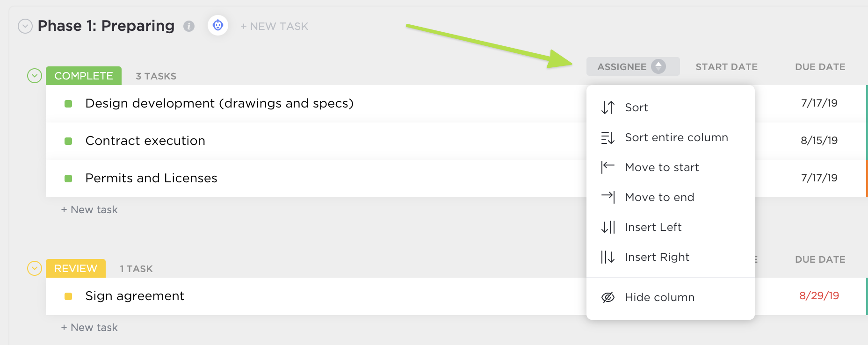Click the Insert Left icon
The image size is (868, 345).
pos(607,227)
